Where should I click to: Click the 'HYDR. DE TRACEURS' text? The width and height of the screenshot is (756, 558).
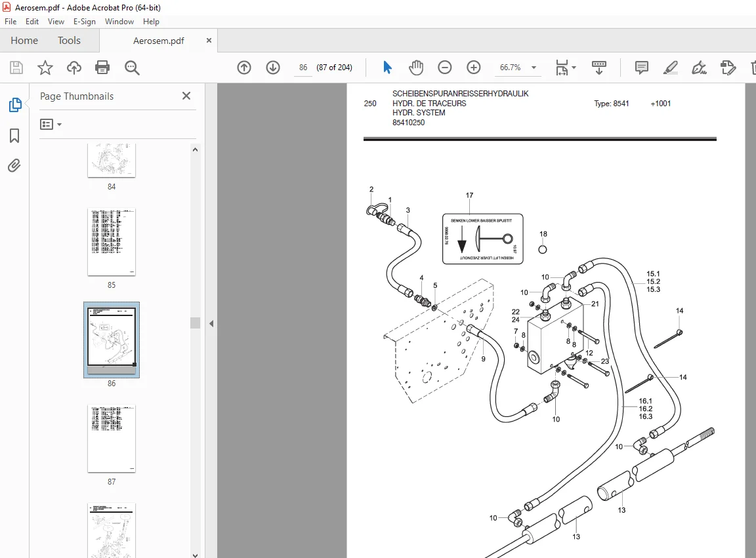click(x=429, y=103)
